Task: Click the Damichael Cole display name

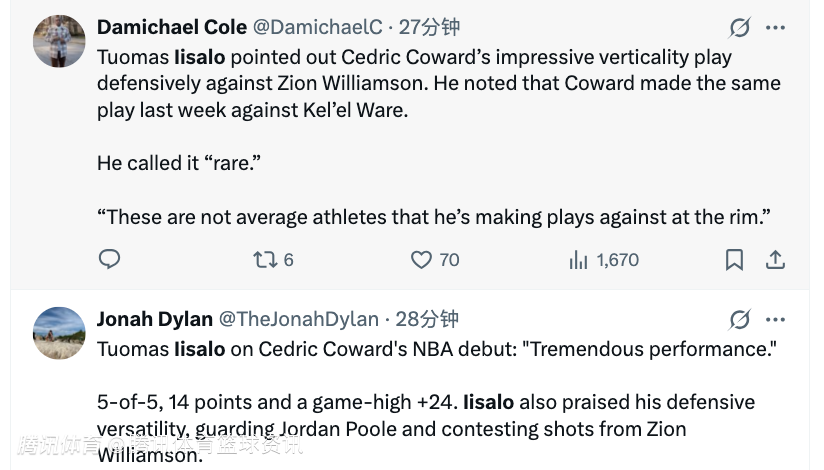Action: (x=173, y=28)
